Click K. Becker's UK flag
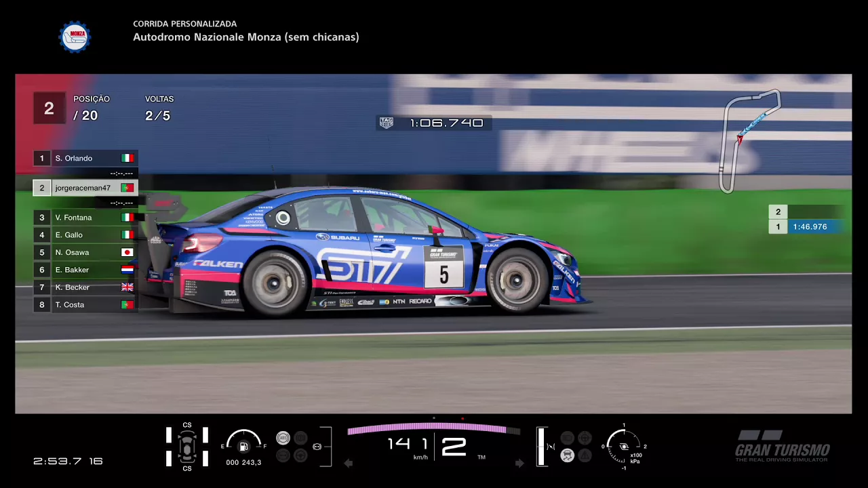868x488 pixels. 127,287
